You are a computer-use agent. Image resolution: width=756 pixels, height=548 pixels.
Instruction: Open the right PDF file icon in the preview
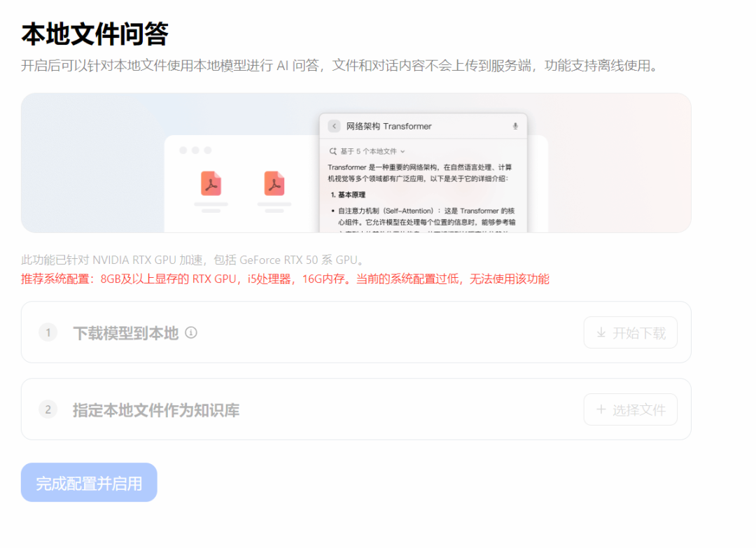[274, 183]
